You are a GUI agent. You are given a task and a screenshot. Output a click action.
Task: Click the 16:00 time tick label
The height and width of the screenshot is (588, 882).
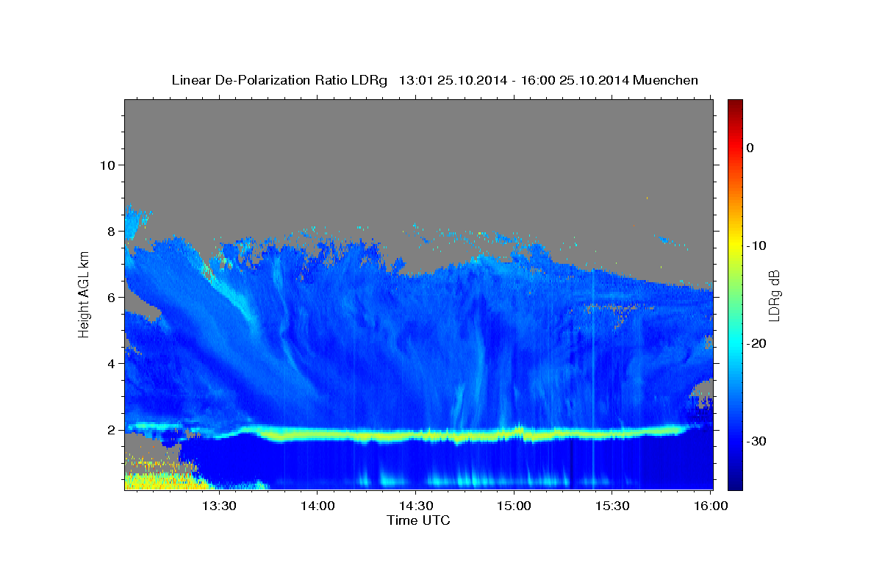click(x=711, y=506)
